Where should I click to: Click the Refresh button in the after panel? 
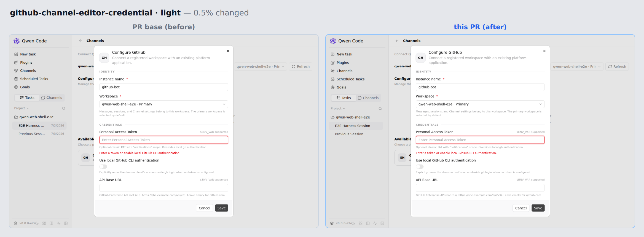pos(617,67)
